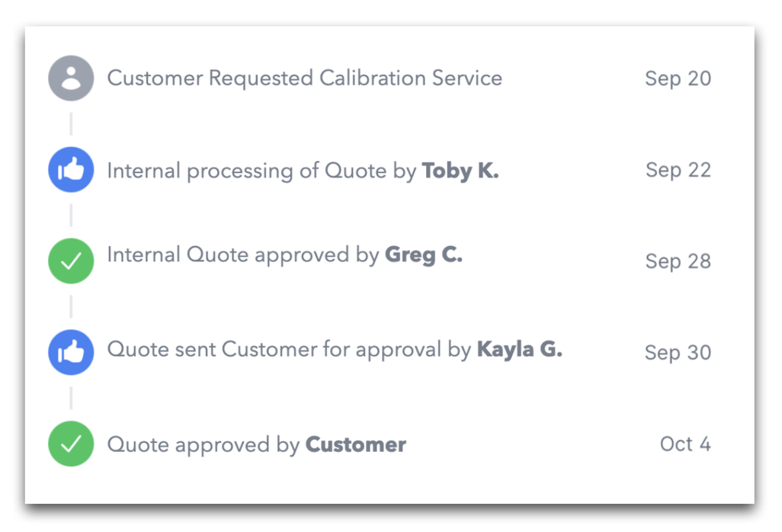Click the green checkmark for internal quote approval
Screen dimensions: 782x532
[70, 261]
